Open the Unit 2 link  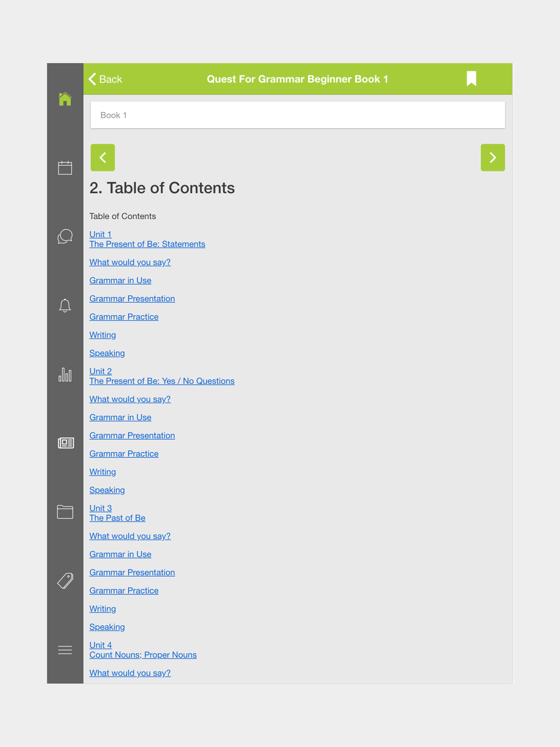[100, 371]
